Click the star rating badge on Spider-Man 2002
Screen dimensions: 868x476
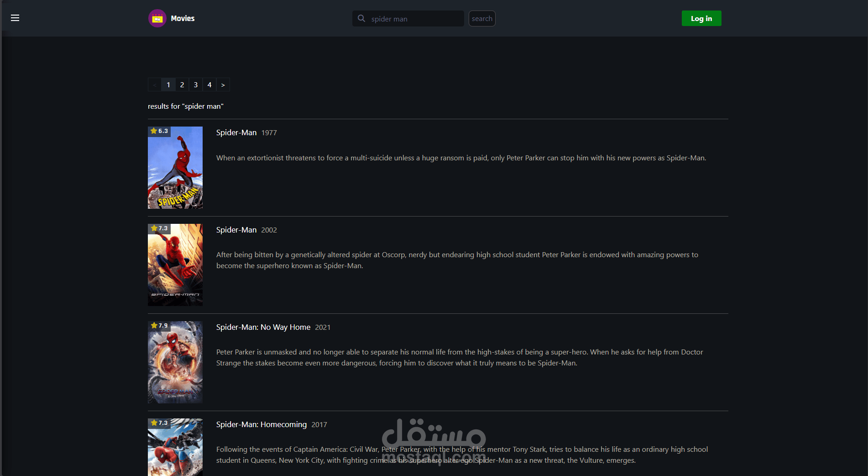click(159, 228)
